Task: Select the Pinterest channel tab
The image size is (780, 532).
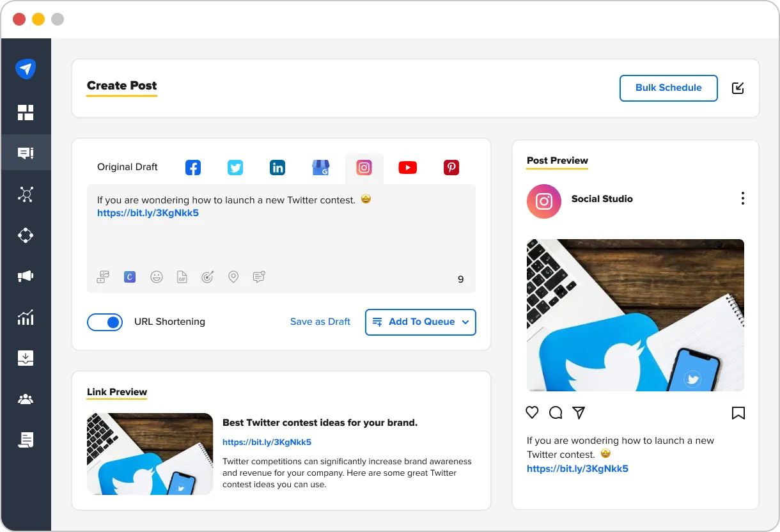Action: [451, 167]
